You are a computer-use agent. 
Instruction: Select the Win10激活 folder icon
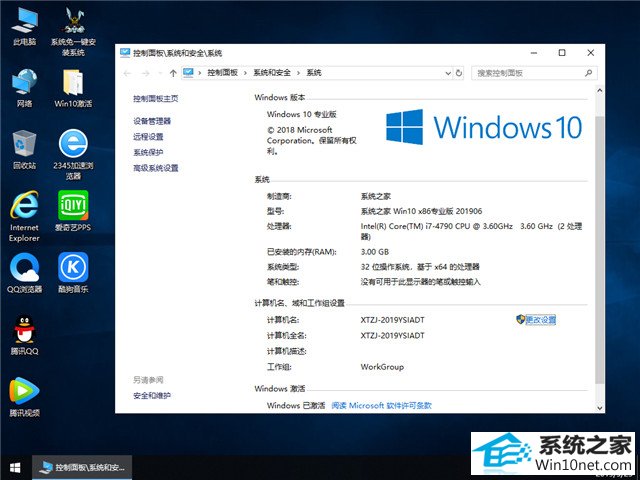[x=73, y=88]
